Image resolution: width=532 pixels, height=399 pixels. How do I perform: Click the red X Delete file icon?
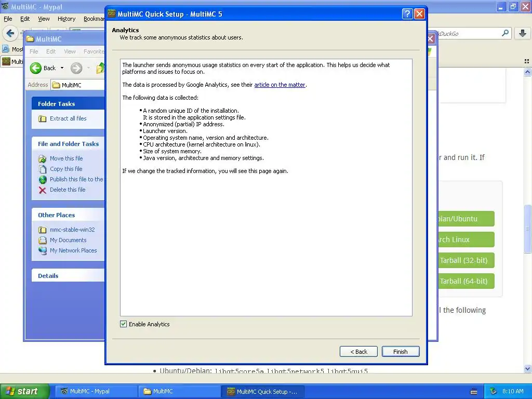click(x=43, y=190)
